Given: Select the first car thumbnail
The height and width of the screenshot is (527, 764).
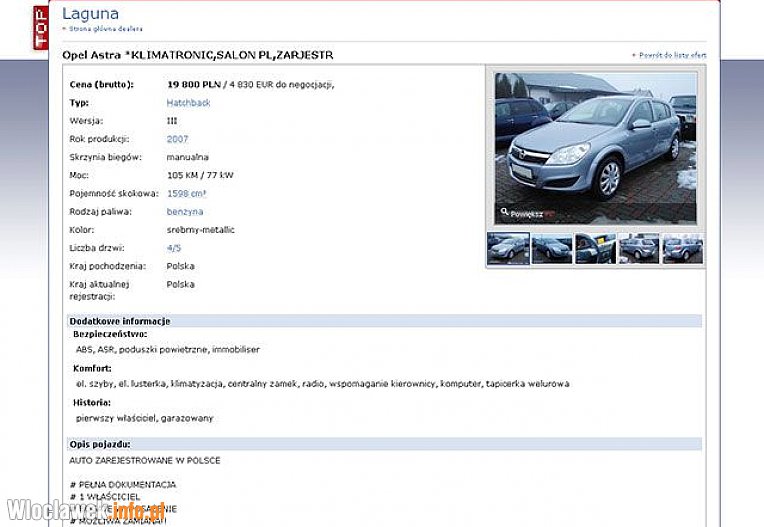Looking at the screenshot, I should click(x=508, y=248).
